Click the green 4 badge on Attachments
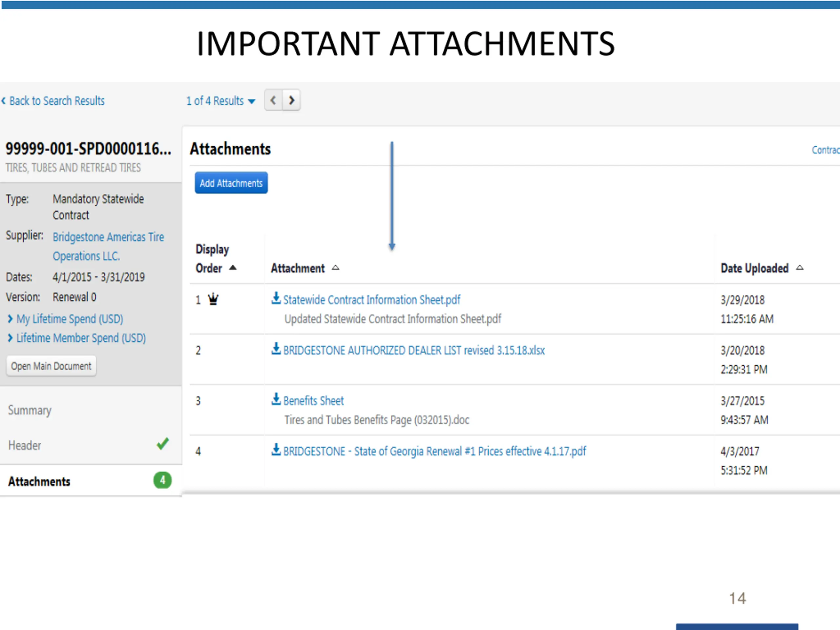This screenshot has height=630, width=840. [x=162, y=480]
